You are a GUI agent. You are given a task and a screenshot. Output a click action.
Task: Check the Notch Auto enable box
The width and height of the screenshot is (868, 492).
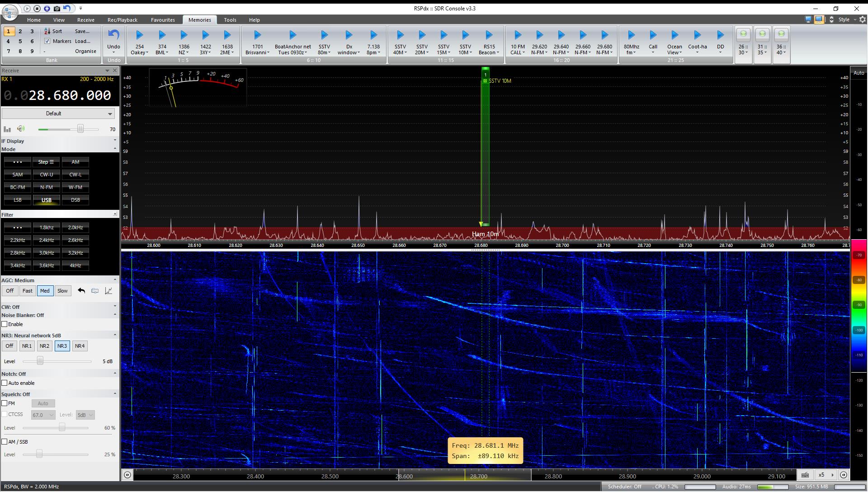click(5, 383)
